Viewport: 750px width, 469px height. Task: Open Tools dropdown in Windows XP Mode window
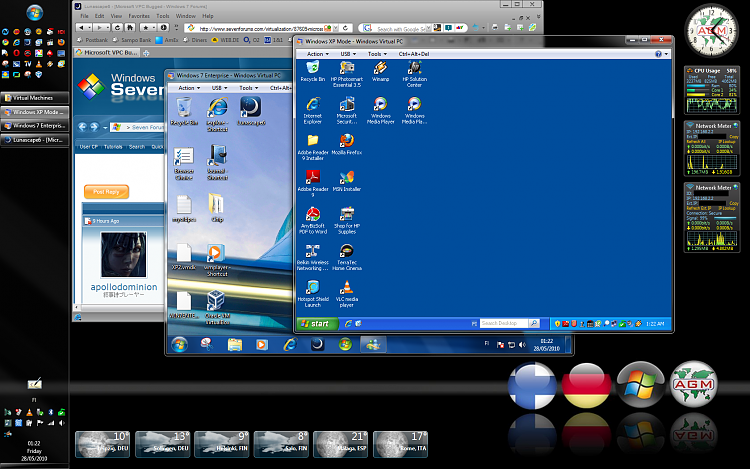(x=377, y=54)
